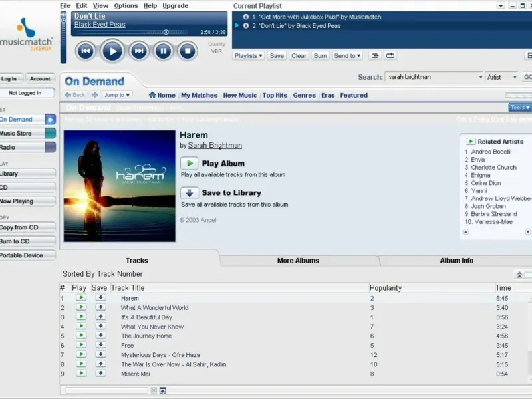
Task: Open the Tools dropdown
Action: 520,108
